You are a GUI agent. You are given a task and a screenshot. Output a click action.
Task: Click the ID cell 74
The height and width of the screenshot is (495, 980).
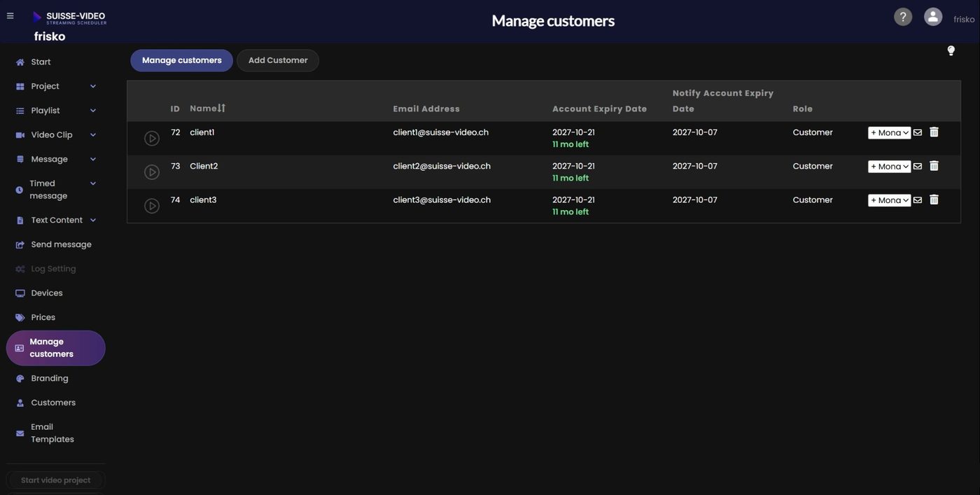pyautogui.click(x=175, y=200)
